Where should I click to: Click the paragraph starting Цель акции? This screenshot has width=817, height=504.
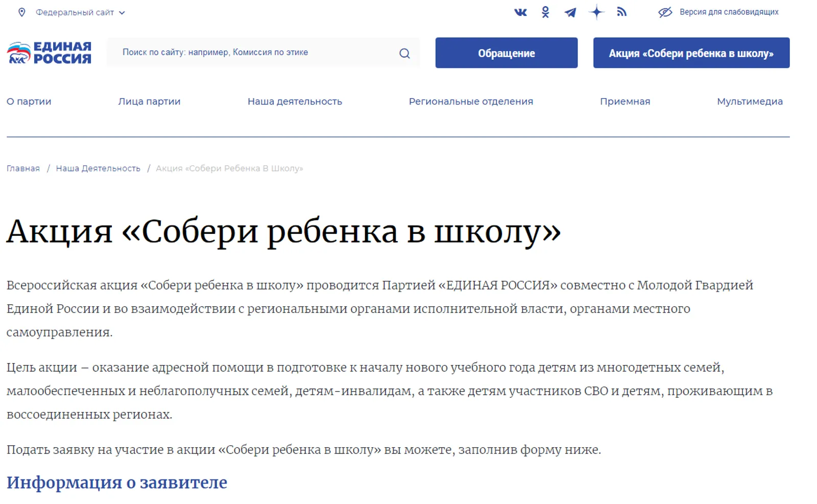pyautogui.click(x=390, y=391)
